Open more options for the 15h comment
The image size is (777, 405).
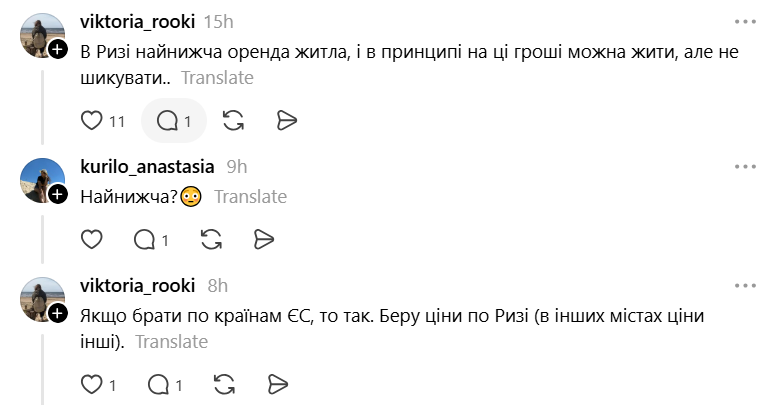coord(745,22)
